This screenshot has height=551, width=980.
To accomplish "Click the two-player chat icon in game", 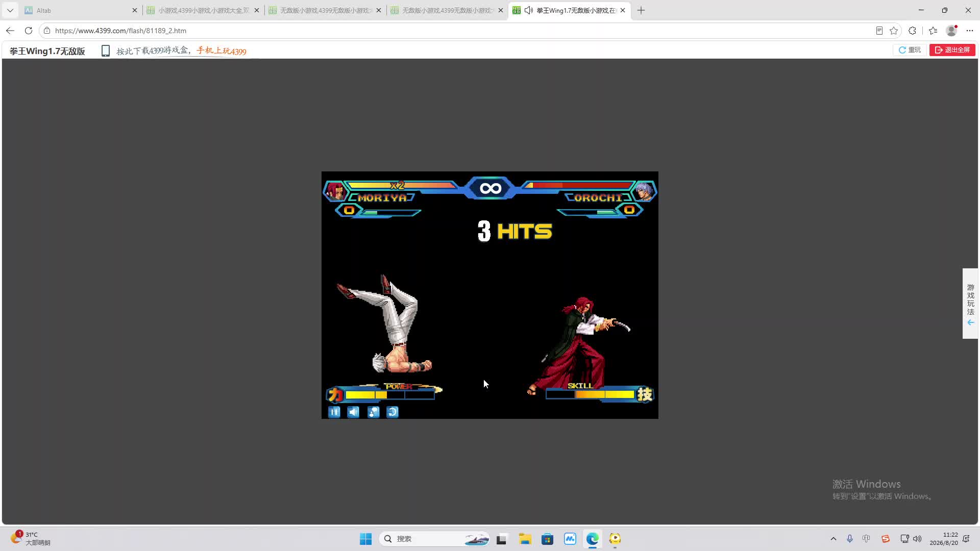I will pos(373,412).
